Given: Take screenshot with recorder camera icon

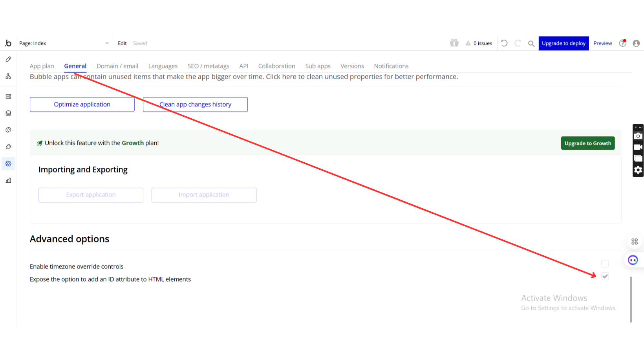Looking at the screenshot, I should [638, 136].
